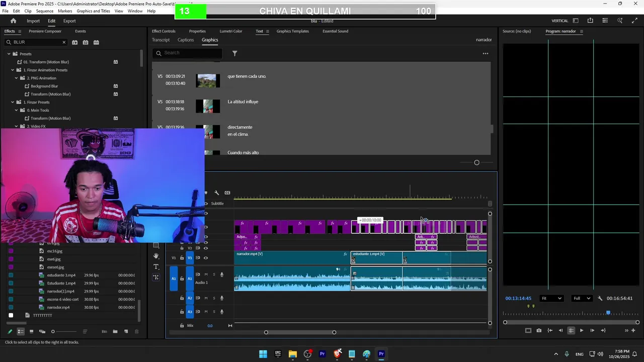The width and height of the screenshot is (644, 362).
Task: Click the Project panel thumbnail zoom slider
Action: click(x=53, y=331)
